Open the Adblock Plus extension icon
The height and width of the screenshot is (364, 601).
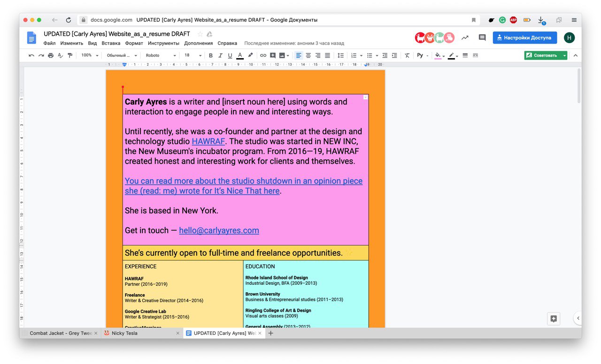(514, 20)
